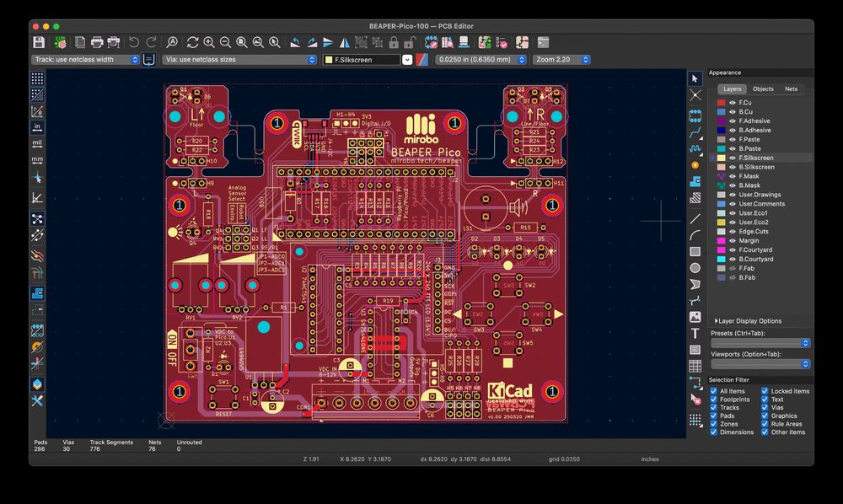The width and height of the screenshot is (843, 504).
Task: Open the Track width dropdown
Action: pos(86,60)
